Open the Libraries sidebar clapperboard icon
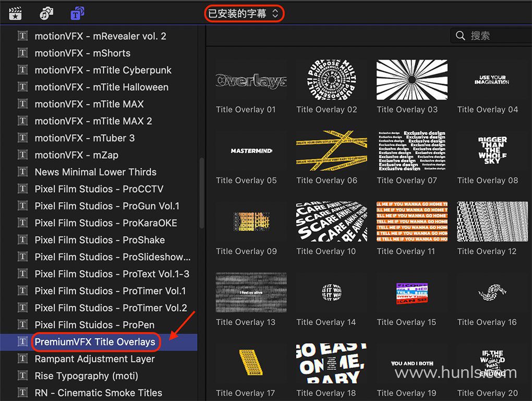 click(15, 14)
